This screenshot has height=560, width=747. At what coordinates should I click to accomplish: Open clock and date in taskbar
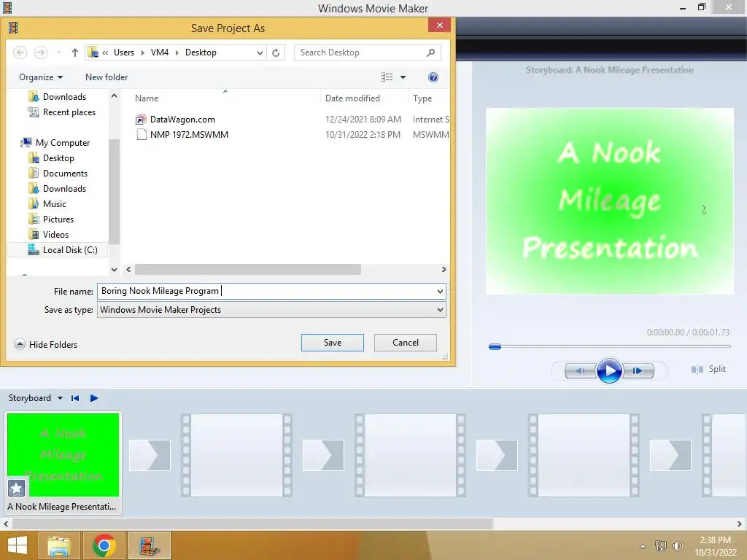coord(716,546)
